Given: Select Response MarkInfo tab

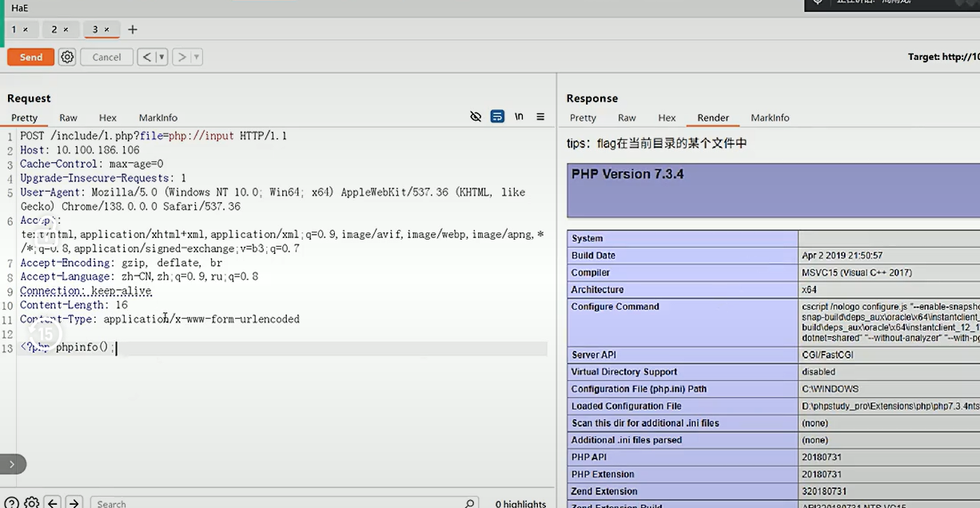Looking at the screenshot, I should 770,117.
